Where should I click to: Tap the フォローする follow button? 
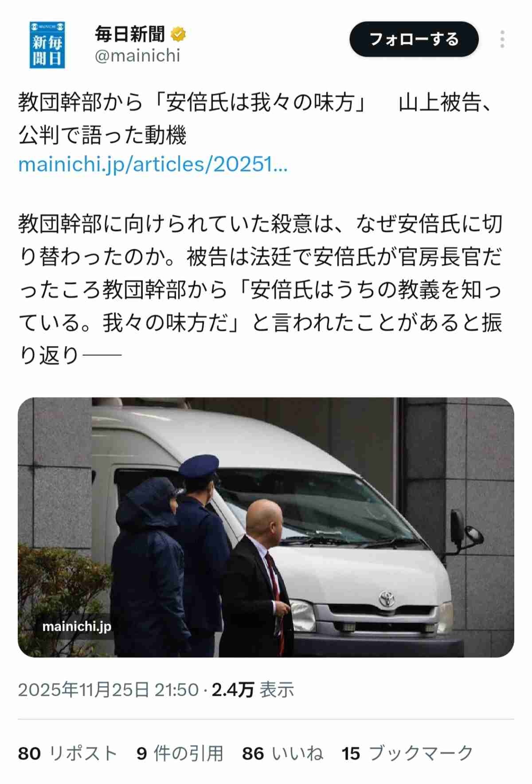pyautogui.click(x=414, y=39)
